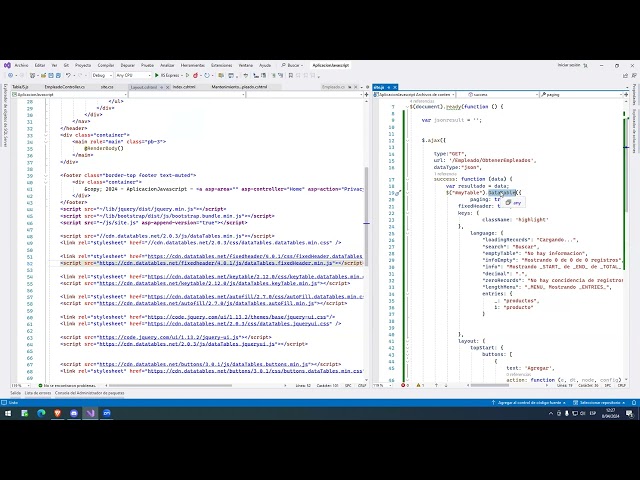Close the site.js tab
Viewport: 640px width, 480px height.
[395, 87]
